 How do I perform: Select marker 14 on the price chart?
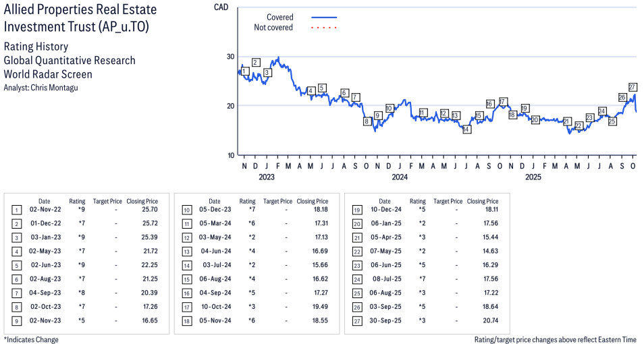pos(466,130)
